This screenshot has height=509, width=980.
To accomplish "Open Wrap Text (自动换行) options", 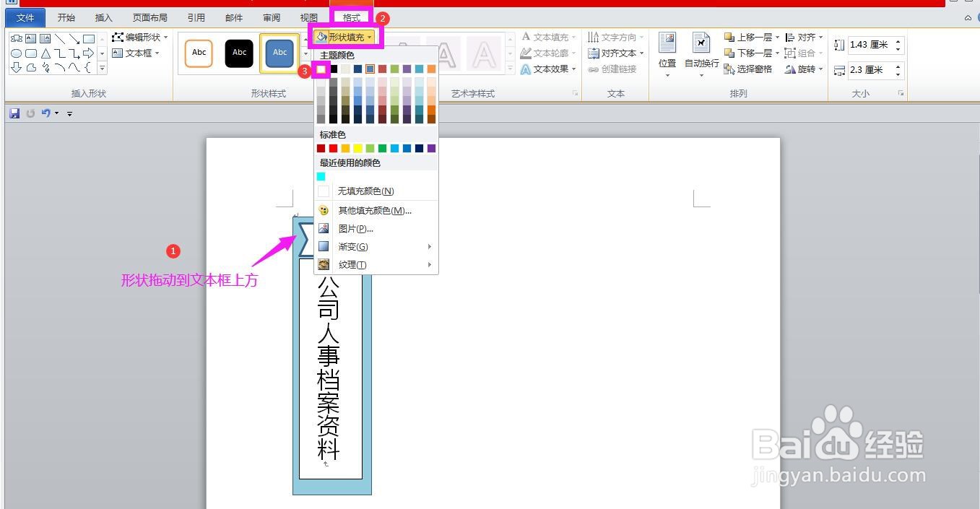I will (x=700, y=52).
